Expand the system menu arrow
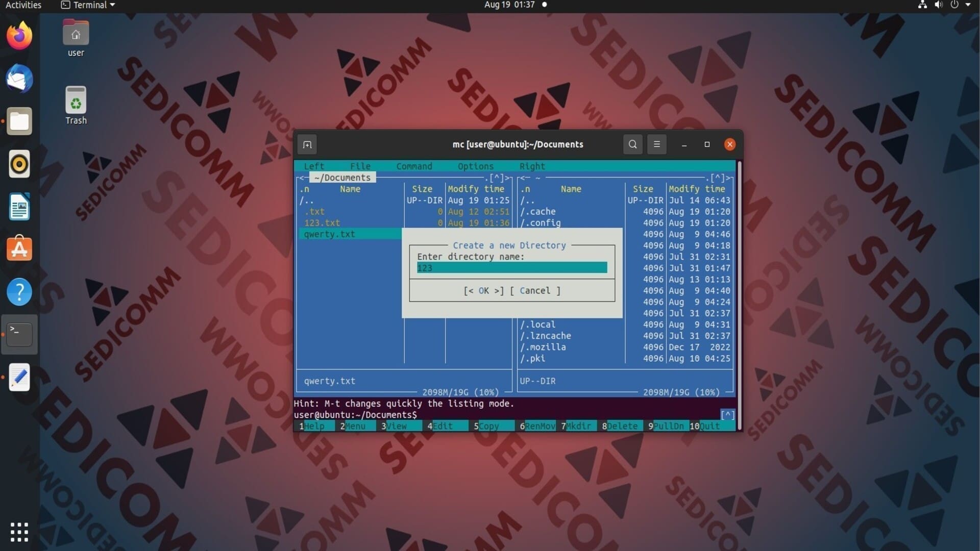 pos(968,5)
